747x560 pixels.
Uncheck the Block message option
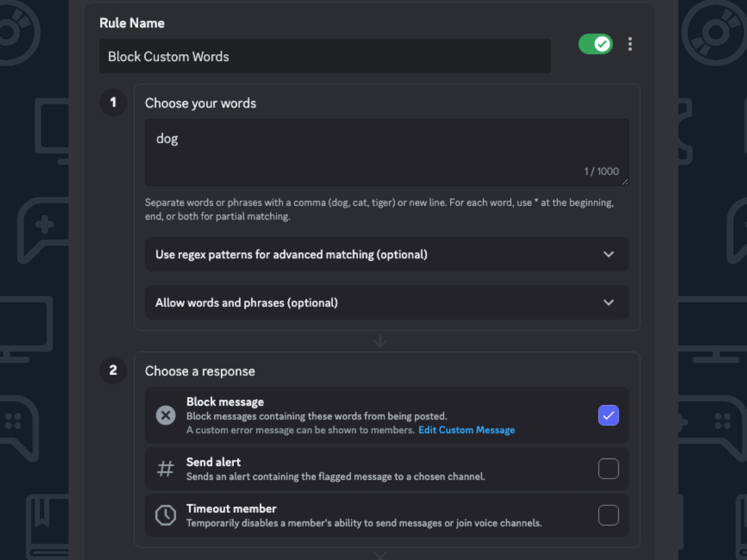click(x=608, y=415)
